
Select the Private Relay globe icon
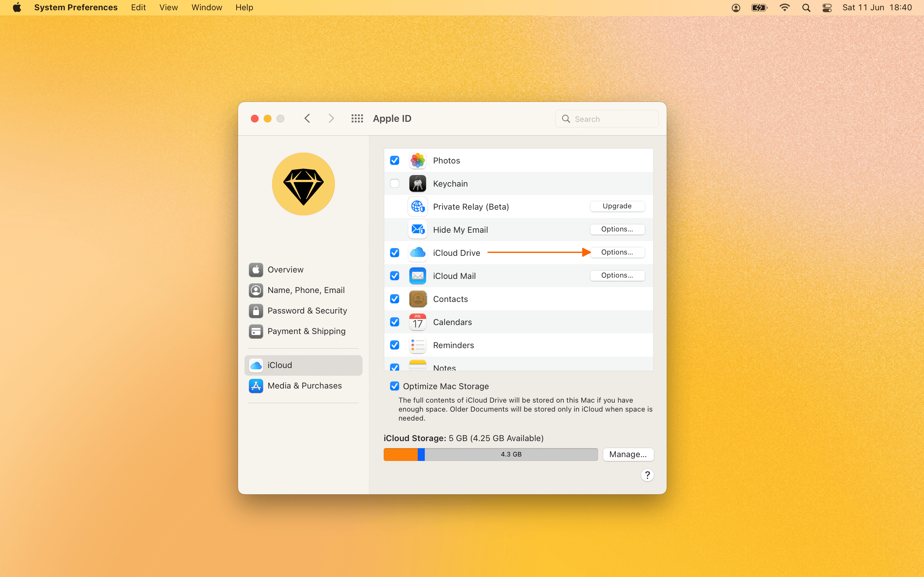pyautogui.click(x=417, y=206)
